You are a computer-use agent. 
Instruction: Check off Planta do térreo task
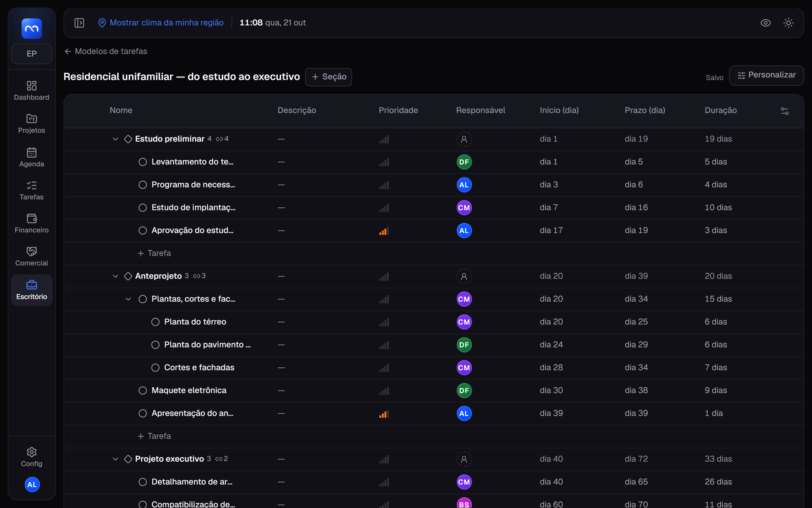(x=155, y=322)
